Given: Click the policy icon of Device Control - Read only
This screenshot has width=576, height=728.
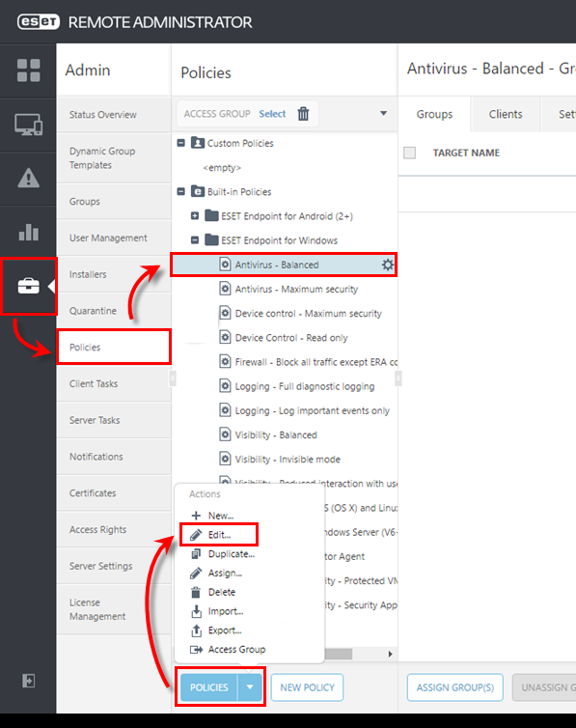Looking at the screenshot, I should click(x=225, y=337).
